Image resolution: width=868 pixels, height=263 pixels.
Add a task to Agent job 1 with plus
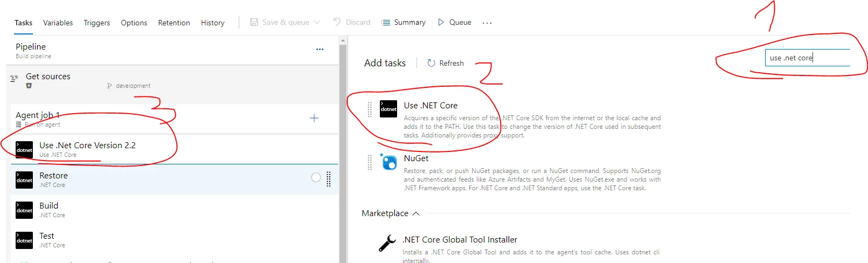pos(314,118)
